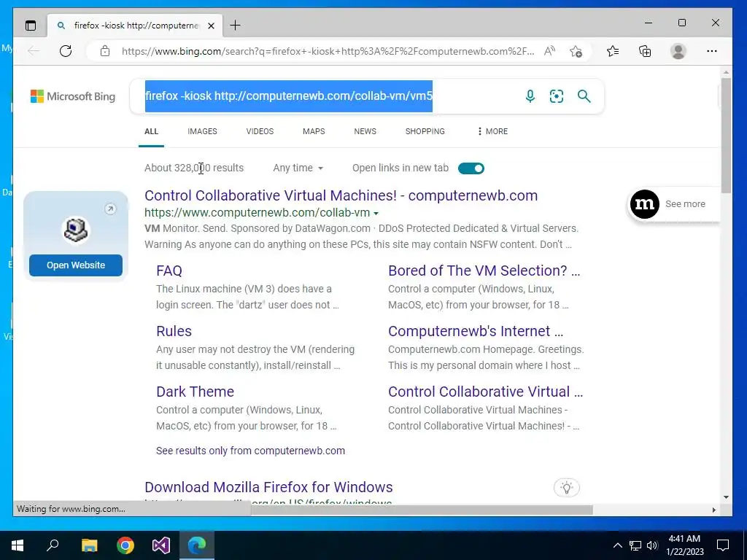This screenshot has width=747, height=560.
Task: Click the computer site icon in side card
Action: [x=76, y=230]
